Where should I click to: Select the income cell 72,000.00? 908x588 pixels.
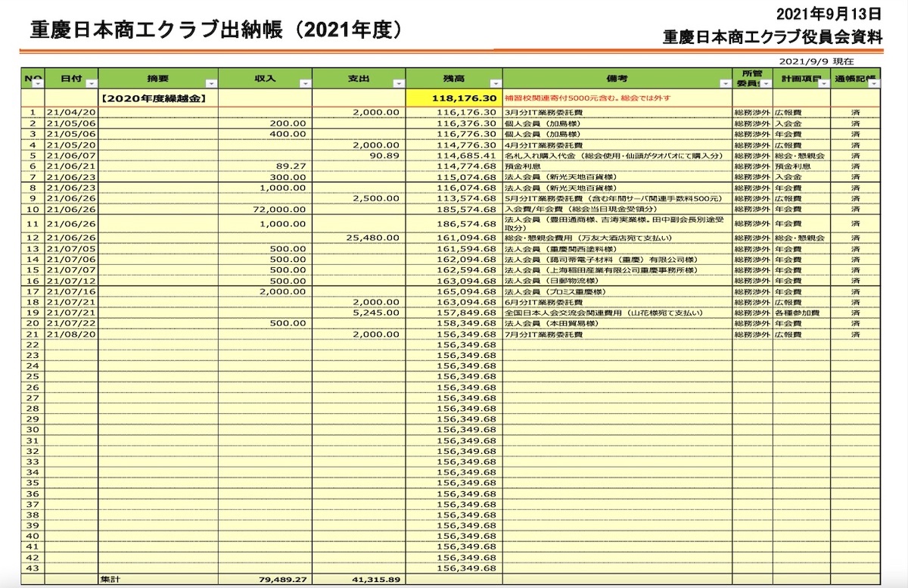[265, 209]
